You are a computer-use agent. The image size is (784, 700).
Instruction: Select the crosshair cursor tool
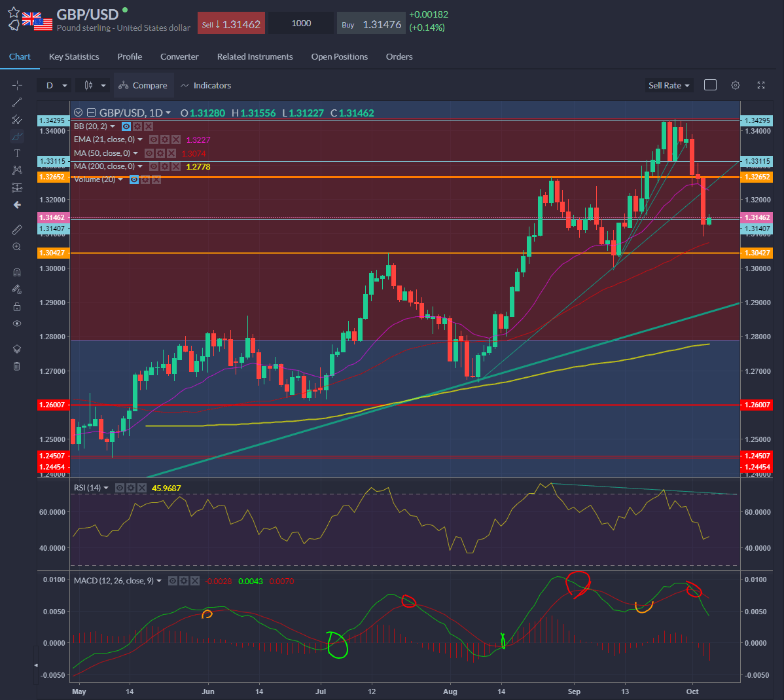tap(17, 85)
